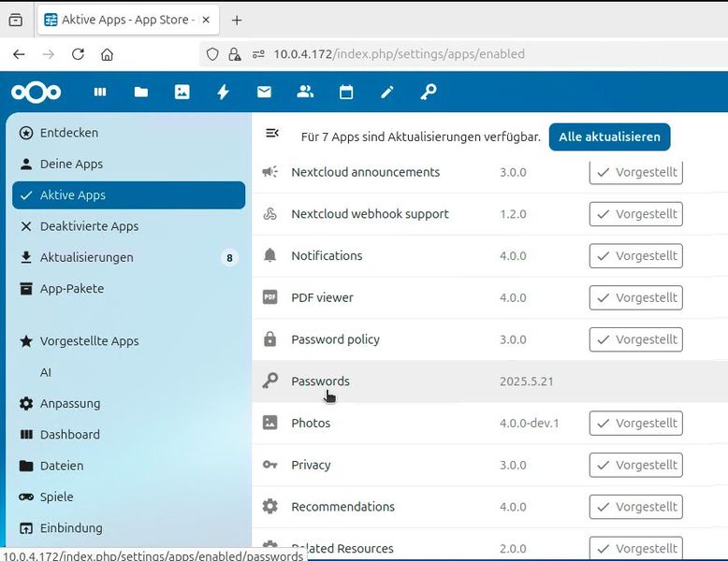
Task: Open a new browser tab
Action: click(237, 20)
